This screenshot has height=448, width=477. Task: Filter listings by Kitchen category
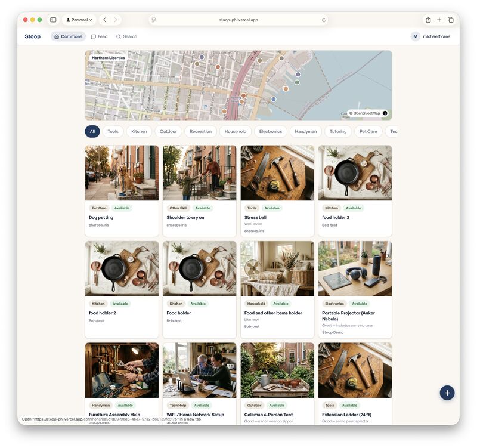pos(139,131)
